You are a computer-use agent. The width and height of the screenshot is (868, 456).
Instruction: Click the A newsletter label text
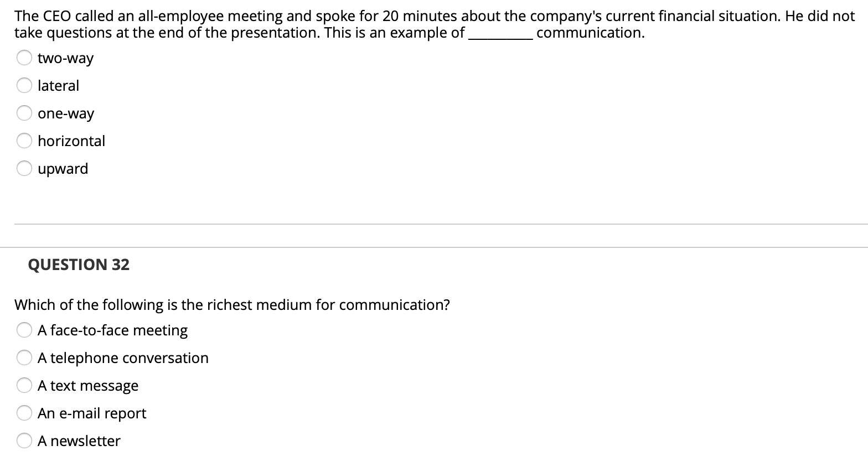pos(79,441)
